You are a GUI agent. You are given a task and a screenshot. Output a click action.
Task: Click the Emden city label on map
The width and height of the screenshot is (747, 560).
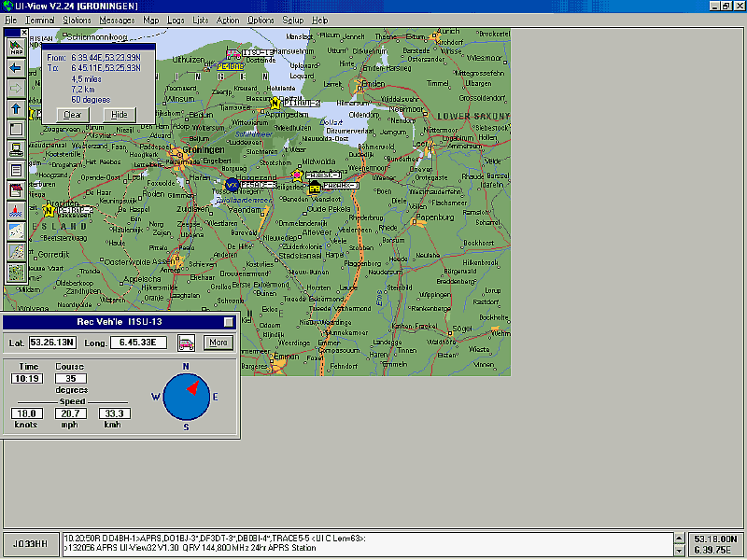pyautogui.click(x=373, y=84)
